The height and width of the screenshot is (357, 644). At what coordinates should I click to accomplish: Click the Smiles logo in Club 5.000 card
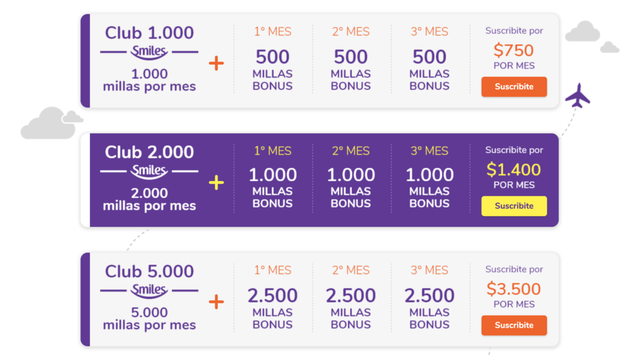(149, 290)
